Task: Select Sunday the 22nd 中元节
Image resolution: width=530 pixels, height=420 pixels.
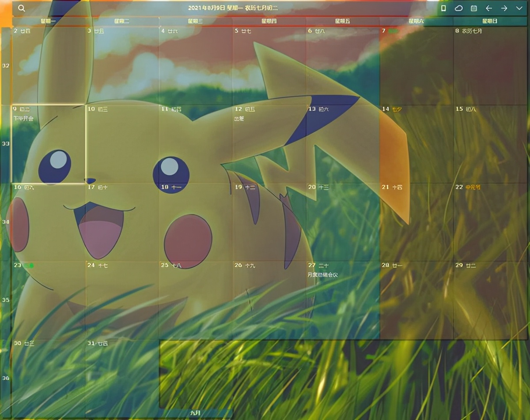Action: coord(490,222)
